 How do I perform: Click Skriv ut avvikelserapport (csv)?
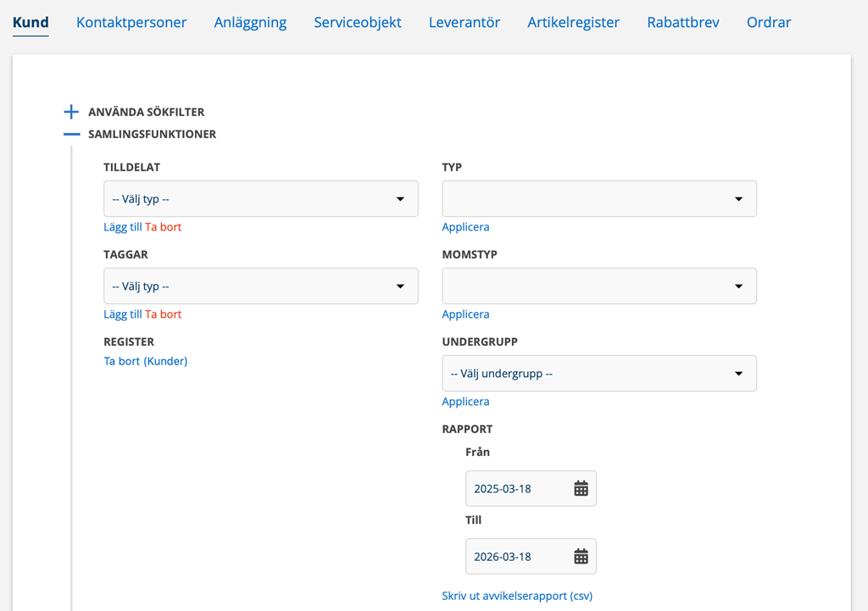tap(517, 596)
